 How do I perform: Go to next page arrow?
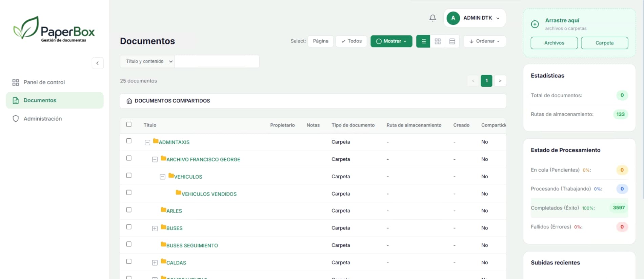(500, 81)
